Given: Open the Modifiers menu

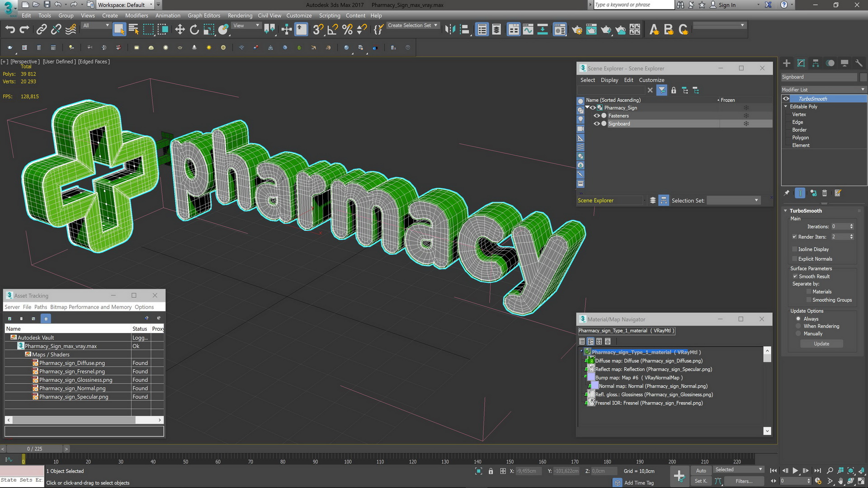Looking at the screenshot, I should pyautogui.click(x=137, y=15).
